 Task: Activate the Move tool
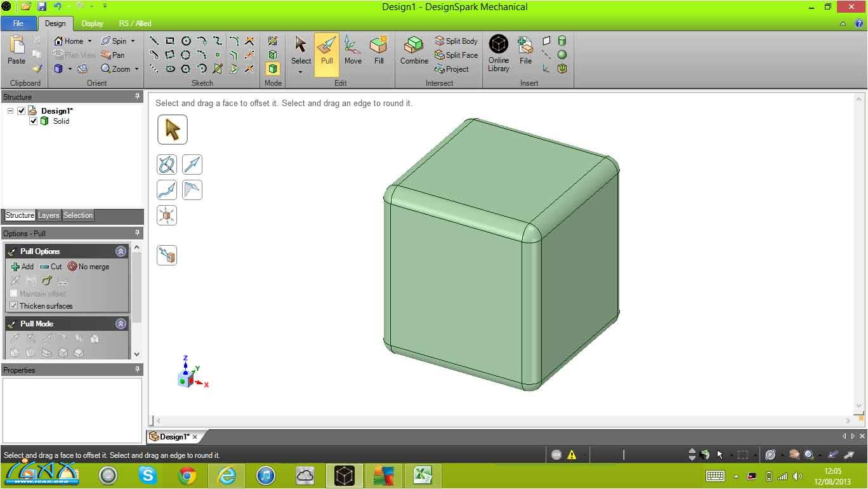coord(353,51)
